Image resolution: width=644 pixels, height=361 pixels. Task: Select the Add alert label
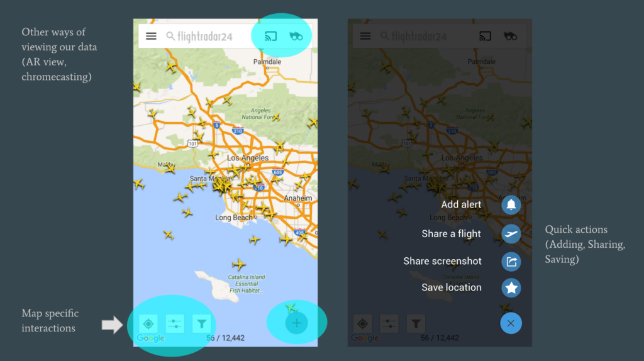tap(461, 204)
